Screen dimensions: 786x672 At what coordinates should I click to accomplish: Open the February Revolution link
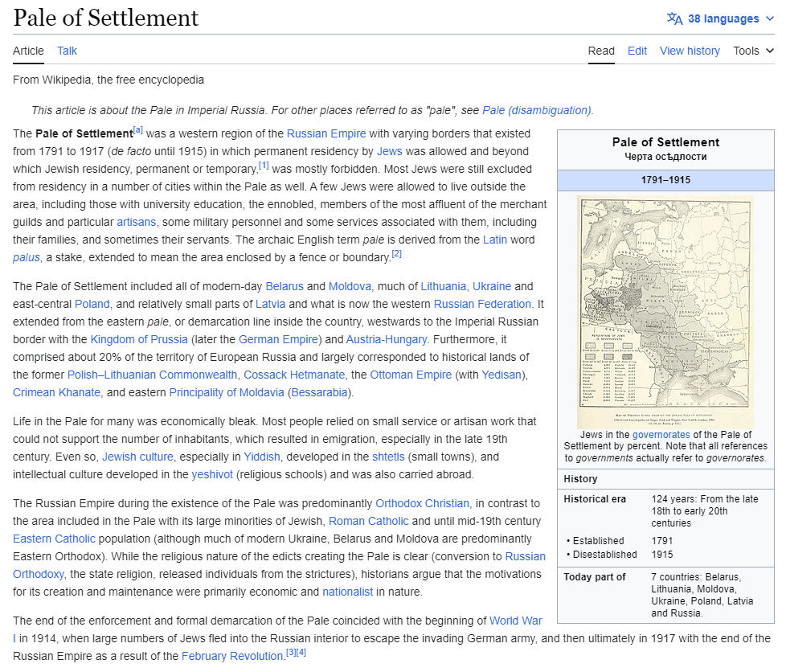click(232, 656)
